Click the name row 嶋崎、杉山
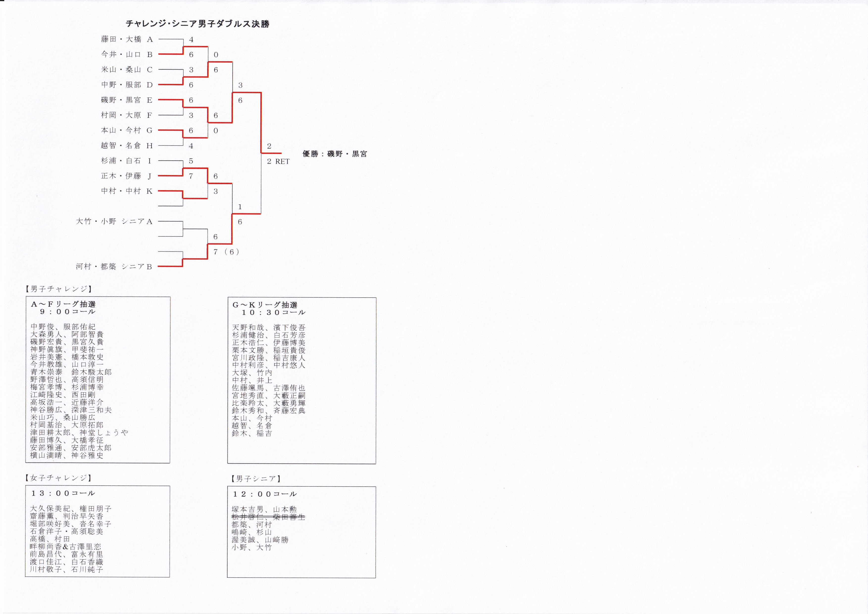This screenshot has width=868, height=614. point(252,532)
